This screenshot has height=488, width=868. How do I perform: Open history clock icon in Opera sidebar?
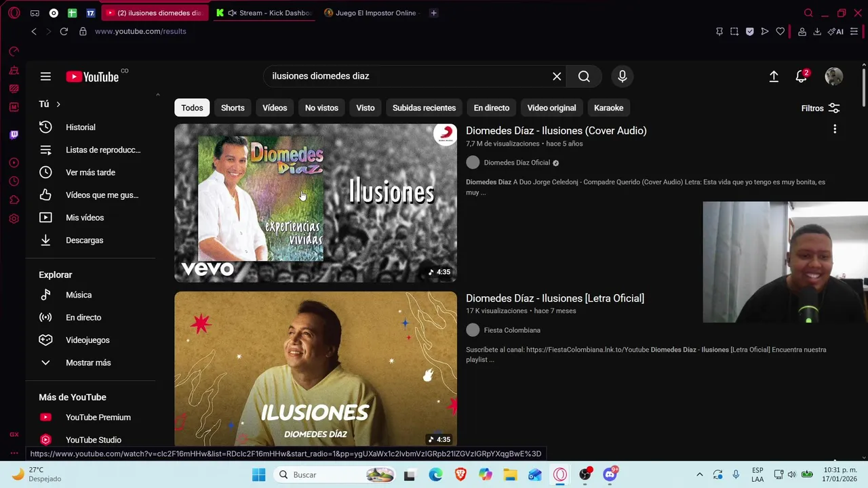14,182
